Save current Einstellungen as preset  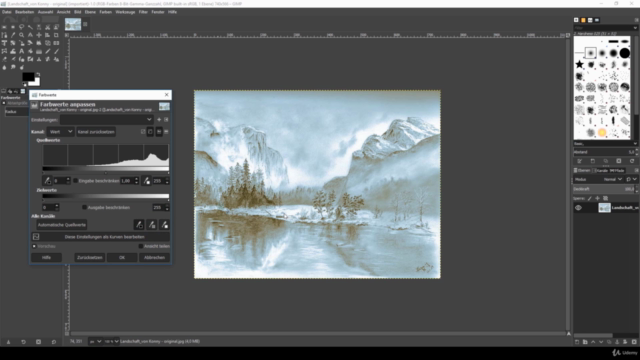(x=159, y=120)
